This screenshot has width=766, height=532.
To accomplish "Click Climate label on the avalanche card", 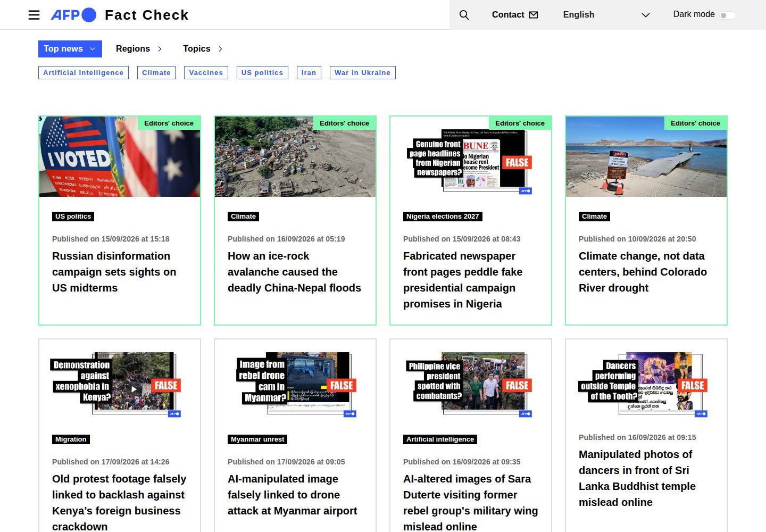I will click(x=243, y=217).
